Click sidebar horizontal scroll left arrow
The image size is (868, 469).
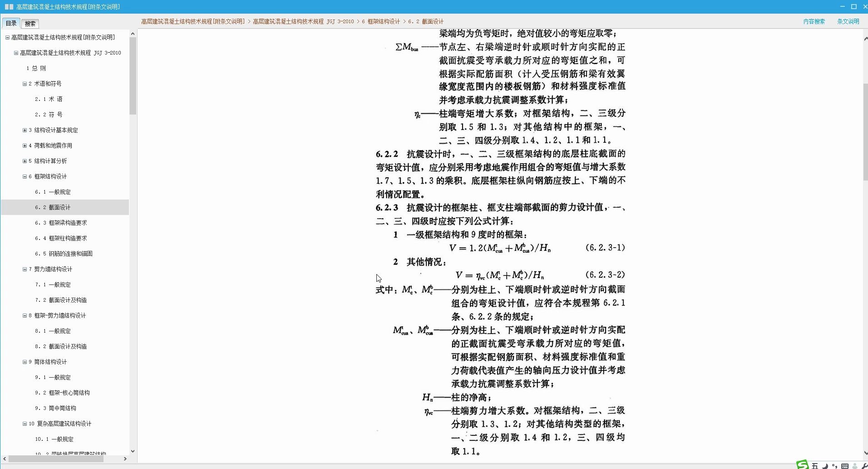(x=5, y=459)
